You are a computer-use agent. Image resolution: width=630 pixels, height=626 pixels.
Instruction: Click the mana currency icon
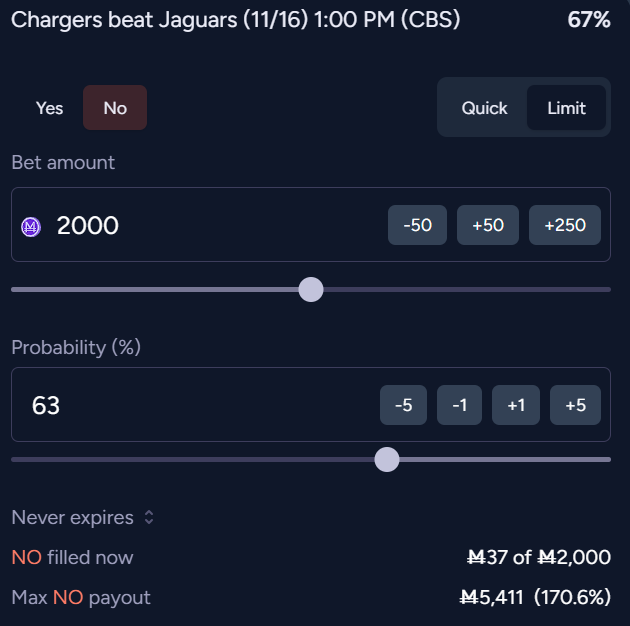pos(31,227)
